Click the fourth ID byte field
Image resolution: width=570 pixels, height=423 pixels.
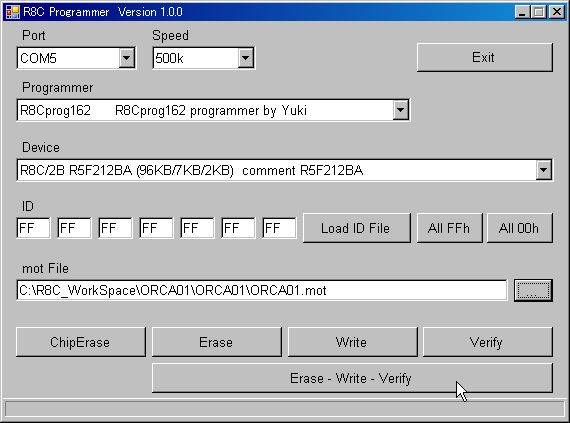[x=156, y=228]
